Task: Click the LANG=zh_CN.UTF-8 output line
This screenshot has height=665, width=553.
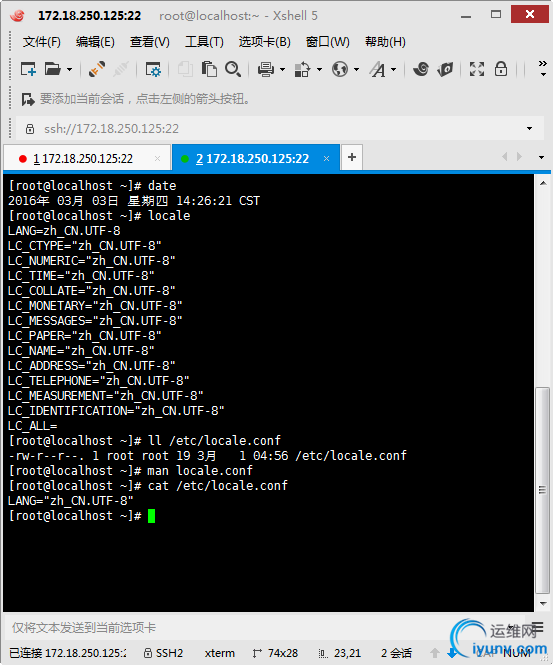Action: [x=64, y=231]
